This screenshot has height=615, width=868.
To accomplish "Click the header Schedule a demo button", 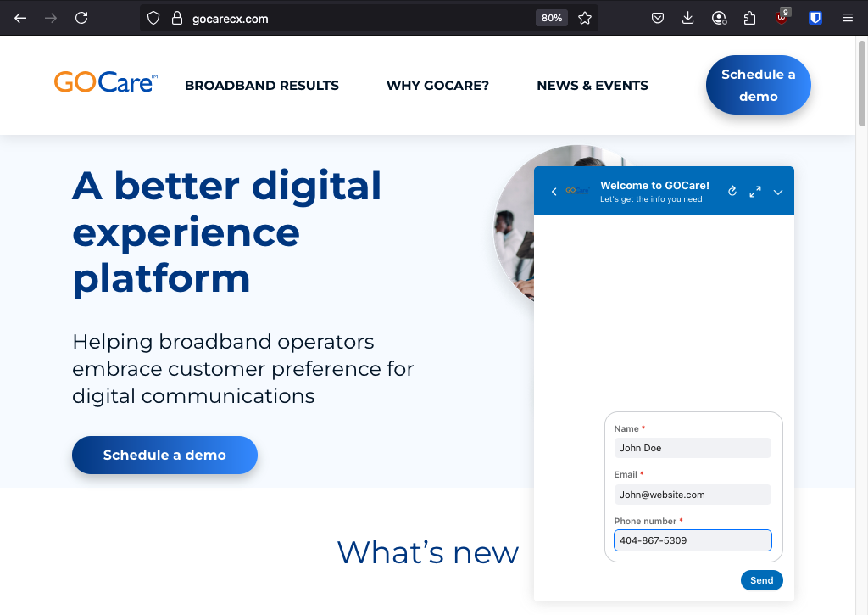I will pos(759,85).
